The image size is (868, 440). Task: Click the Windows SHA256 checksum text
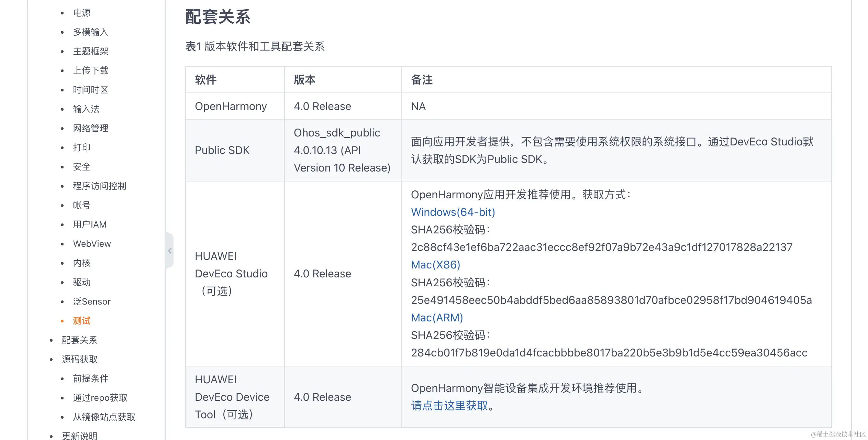601,247
